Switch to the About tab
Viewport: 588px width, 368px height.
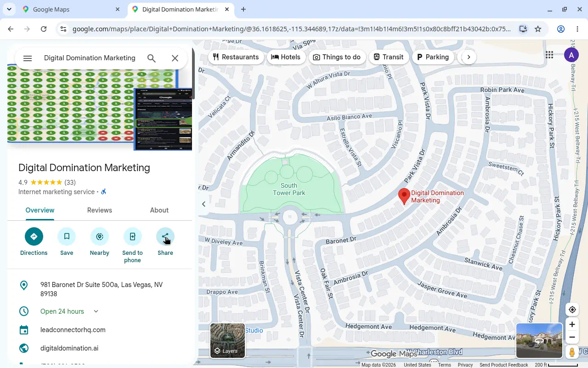click(x=159, y=210)
